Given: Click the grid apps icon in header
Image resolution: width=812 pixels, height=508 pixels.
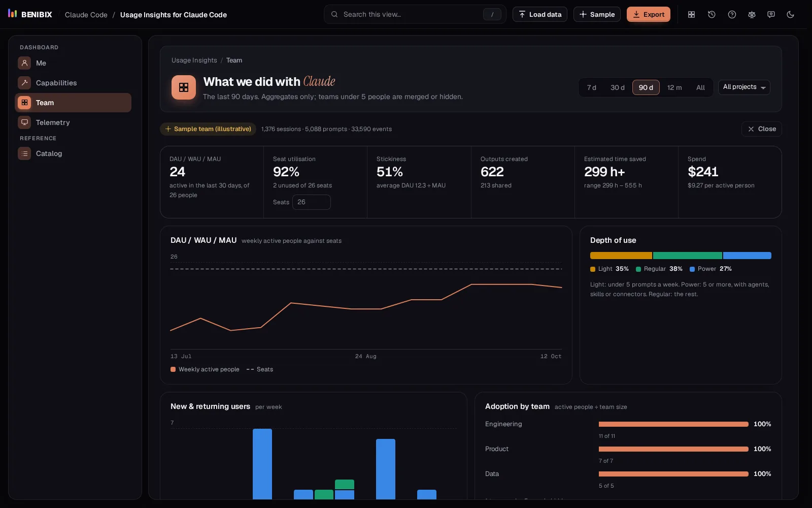Looking at the screenshot, I should [691, 15].
